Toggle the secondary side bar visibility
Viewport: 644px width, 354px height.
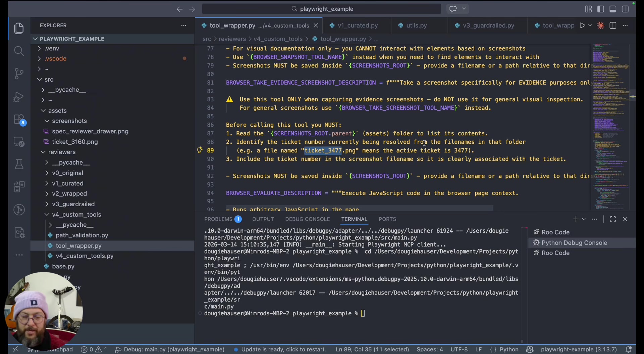point(625,9)
